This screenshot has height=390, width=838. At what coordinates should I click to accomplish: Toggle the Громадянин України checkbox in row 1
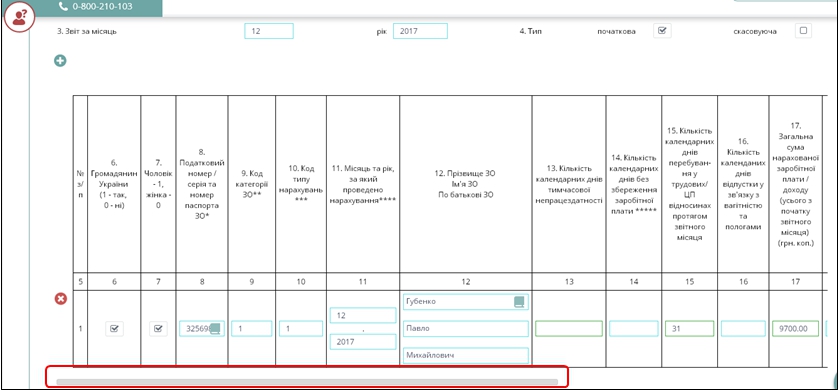pos(114,329)
